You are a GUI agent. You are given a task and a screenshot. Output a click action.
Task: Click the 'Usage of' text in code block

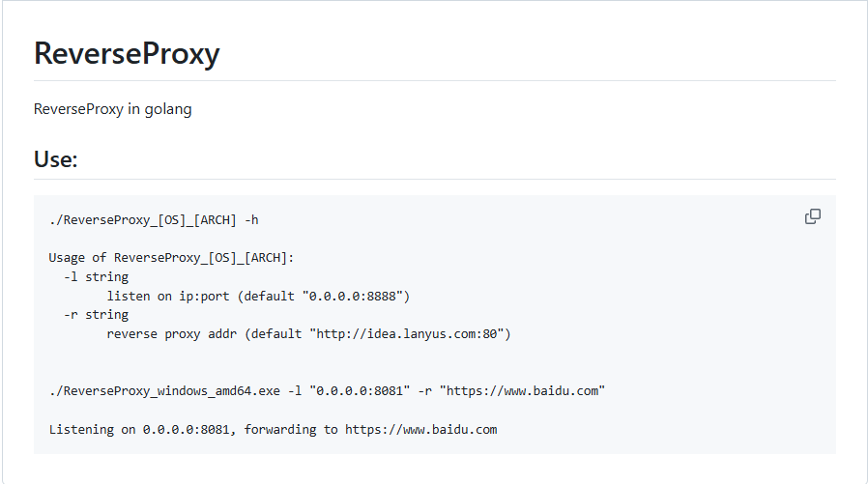point(77,258)
